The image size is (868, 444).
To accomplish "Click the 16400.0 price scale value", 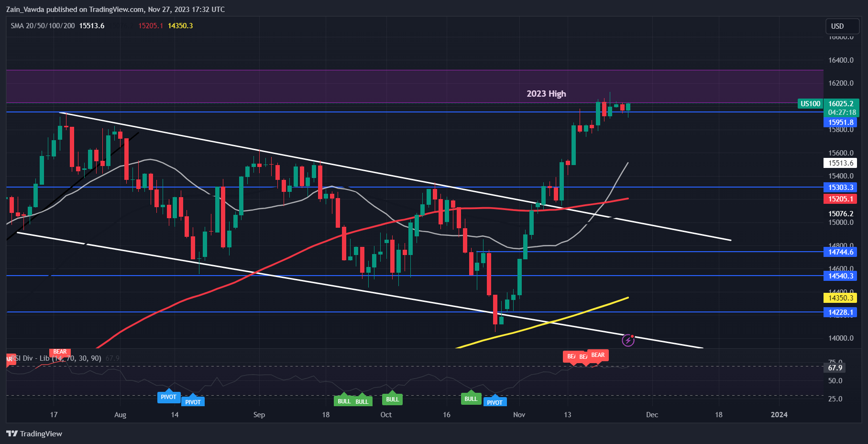I will pos(841,60).
